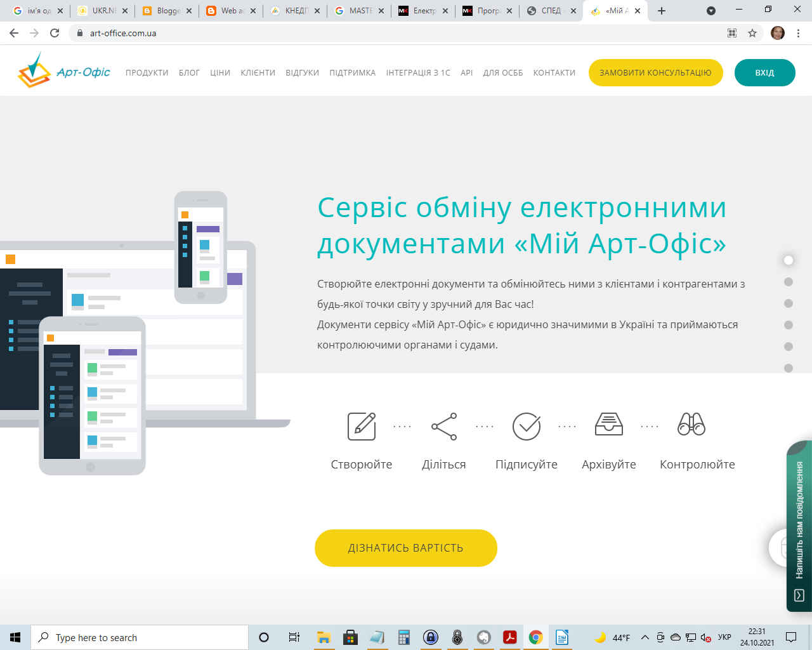The height and width of the screenshot is (650, 812).
Task: Click the Створюйте label
Action: (x=362, y=465)
